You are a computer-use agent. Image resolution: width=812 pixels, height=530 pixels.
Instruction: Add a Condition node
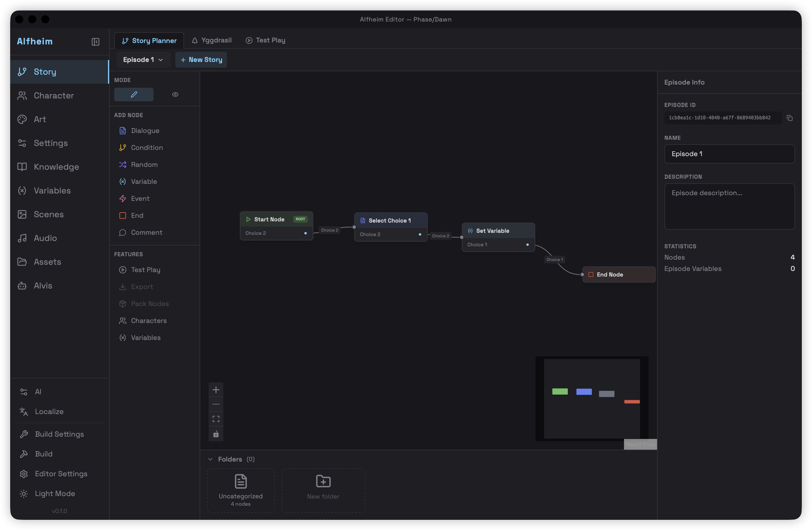pos(146,147)
